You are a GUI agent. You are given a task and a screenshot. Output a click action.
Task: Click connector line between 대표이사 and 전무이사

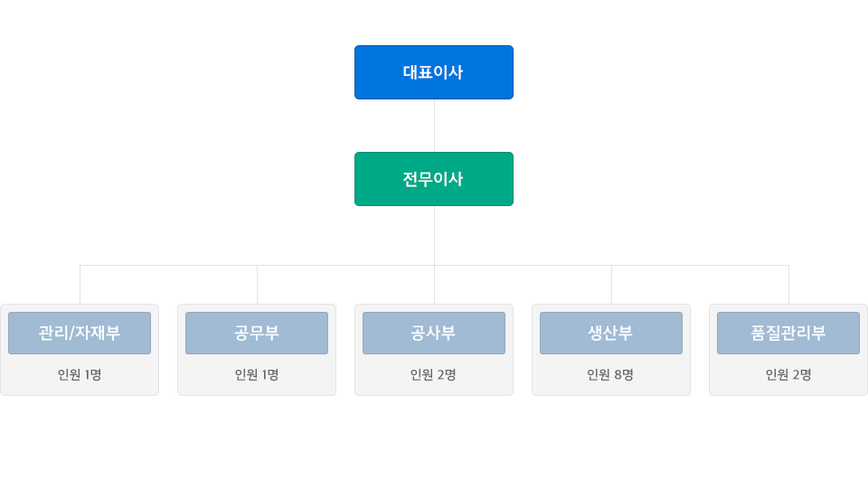[x=434, y=126]
